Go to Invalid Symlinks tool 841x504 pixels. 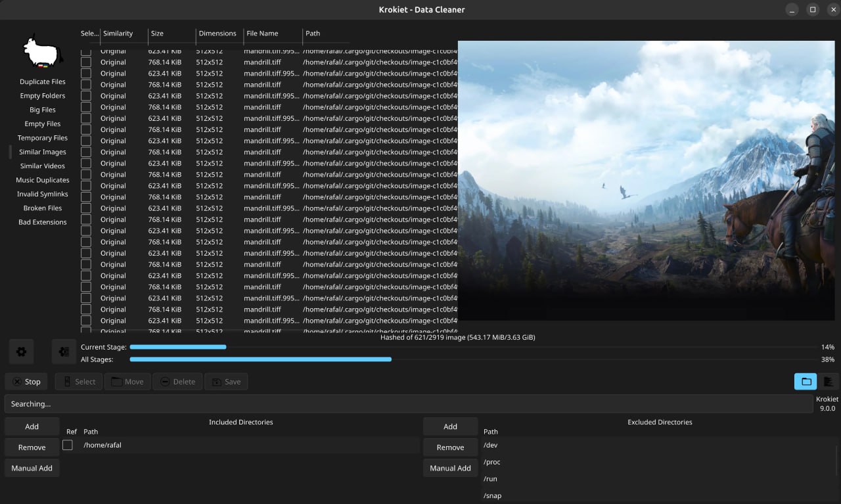[43, 194]
